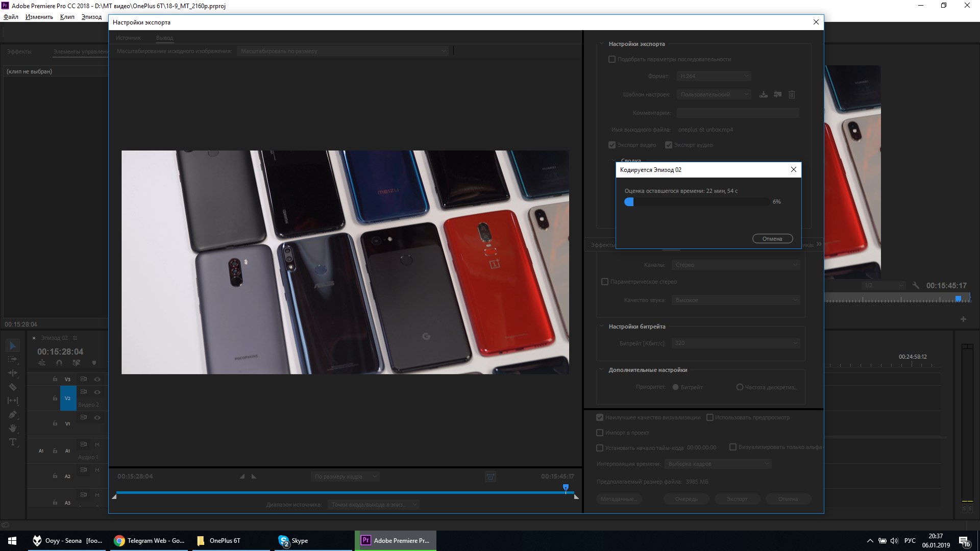Toggle eye visibility for track V2
The width and height of the screenshot is (980, 551).
click(x=97, y=392)
